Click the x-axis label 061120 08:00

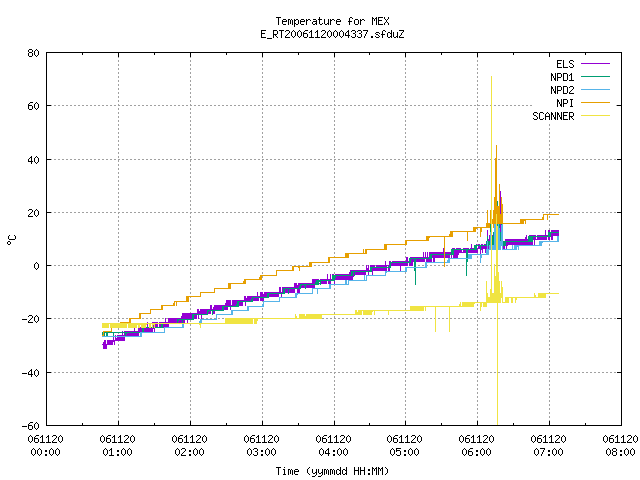(x=620, y=446)
